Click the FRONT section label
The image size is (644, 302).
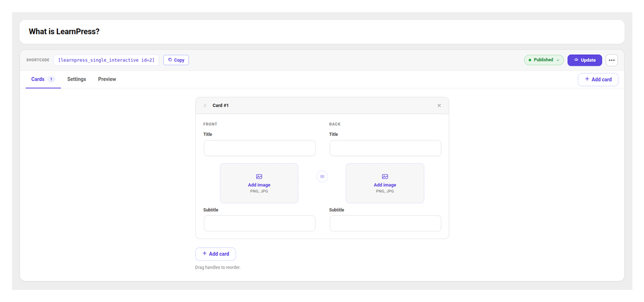[210, 124]
